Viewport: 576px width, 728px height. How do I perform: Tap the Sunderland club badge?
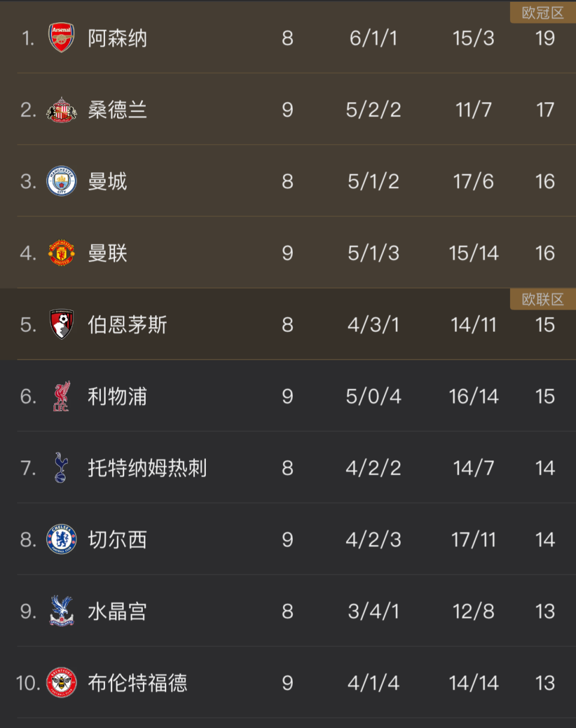[x=61, y=110]
